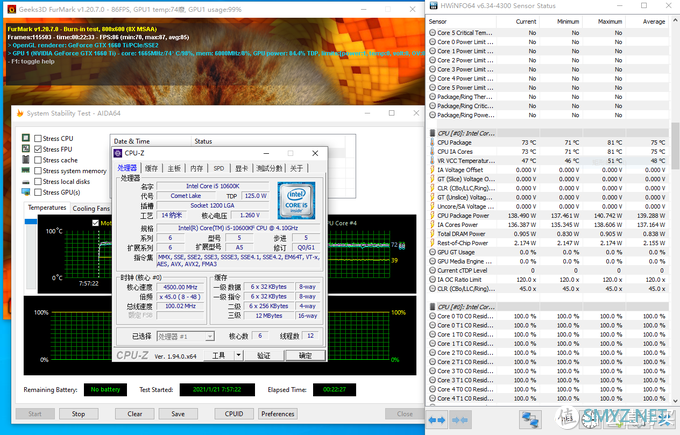Open the CPU-Z 工具 dropdown arrow
The image size is (680, 435).
click(x=238, y=355)
